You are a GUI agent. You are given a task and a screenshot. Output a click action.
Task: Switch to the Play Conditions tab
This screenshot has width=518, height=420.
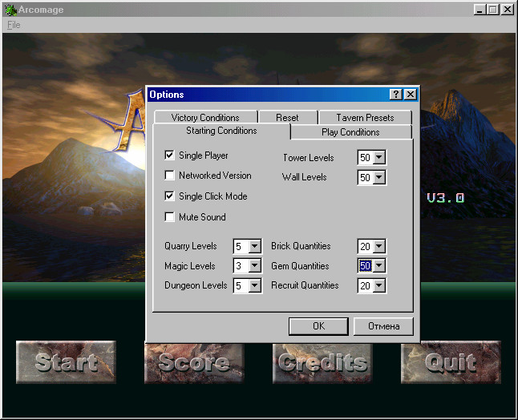[x=351, y=132]
